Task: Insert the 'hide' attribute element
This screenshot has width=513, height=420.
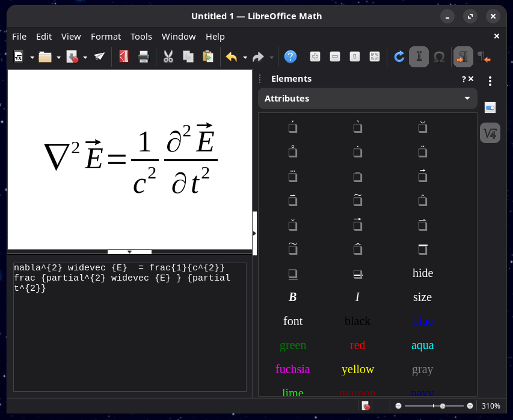Action: point(422,273)
